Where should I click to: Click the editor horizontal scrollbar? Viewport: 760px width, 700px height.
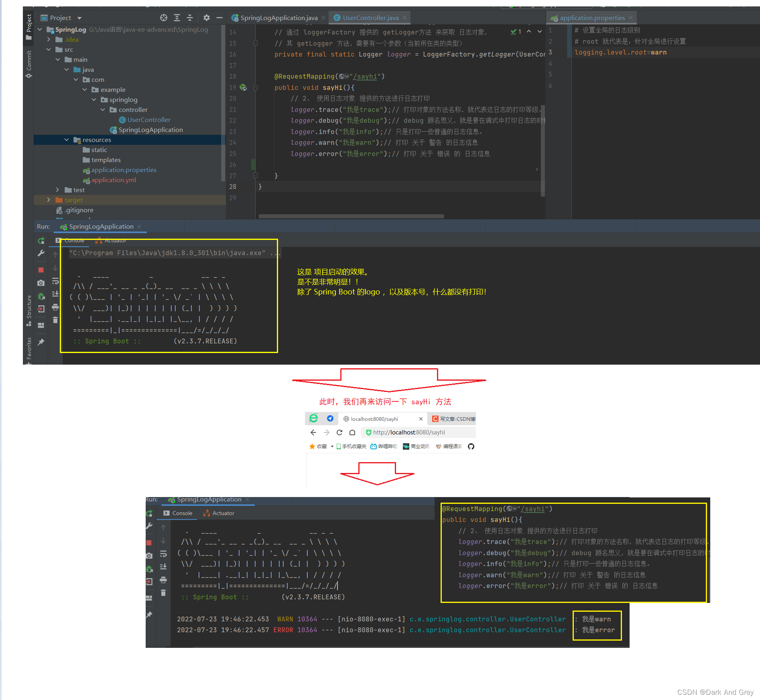pos(351,216)
